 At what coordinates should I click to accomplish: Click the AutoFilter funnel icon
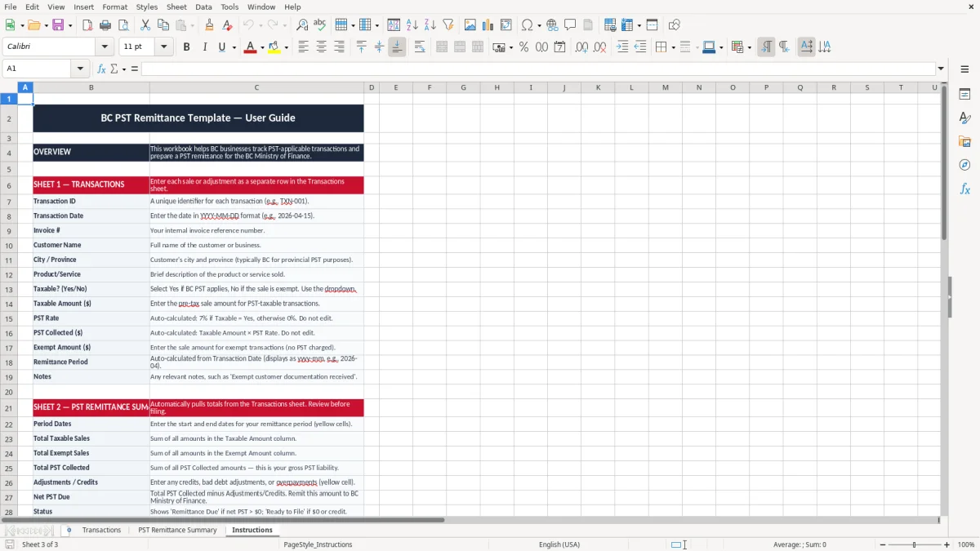[x=448, y=25]
